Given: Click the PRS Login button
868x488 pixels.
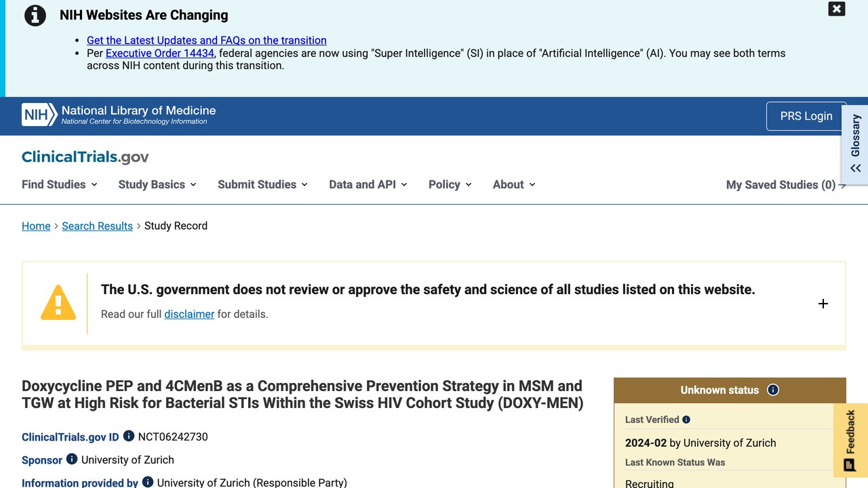Looking at the screenshot, I should point(806,116).
